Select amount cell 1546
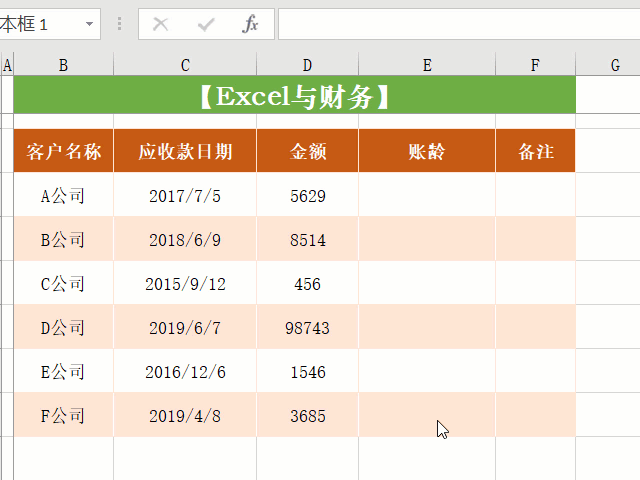 click(307, 371)
